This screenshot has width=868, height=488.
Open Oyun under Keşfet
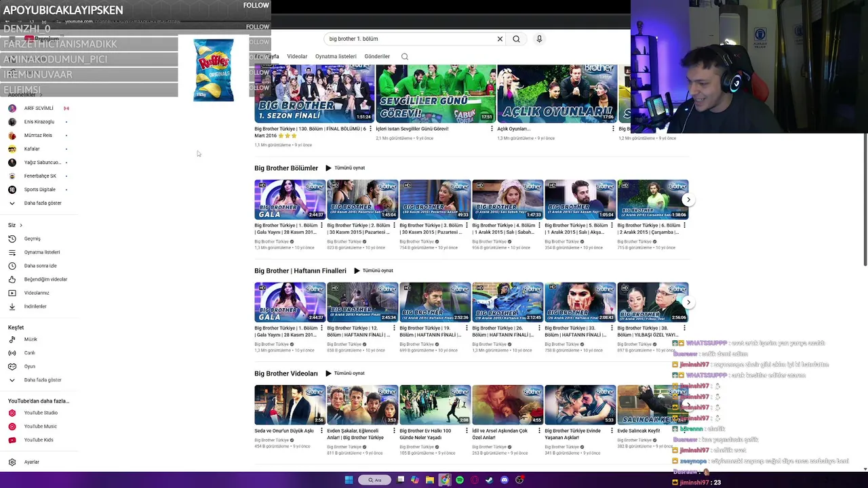pyautogui.click(x=22, y=366)
